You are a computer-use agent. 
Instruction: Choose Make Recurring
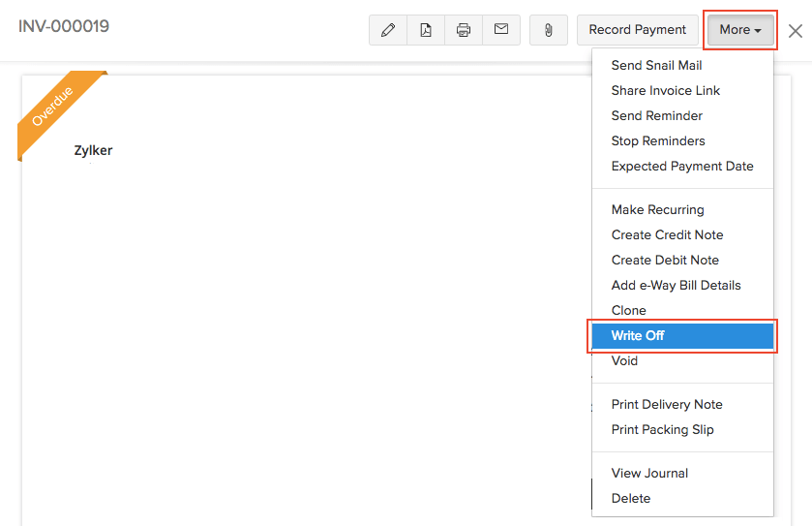pyautogui.click(x=682, y=210)
